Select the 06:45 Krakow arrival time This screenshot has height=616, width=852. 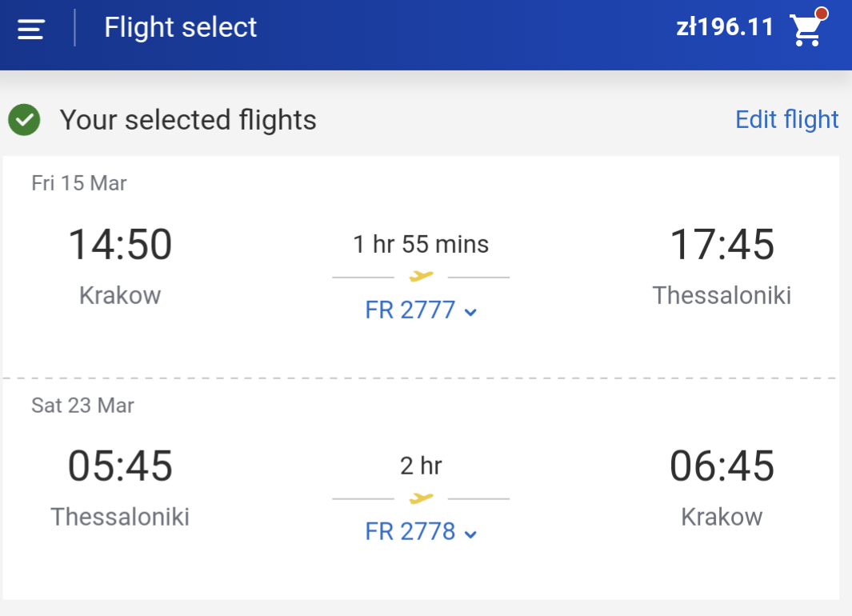coord(722,466)
